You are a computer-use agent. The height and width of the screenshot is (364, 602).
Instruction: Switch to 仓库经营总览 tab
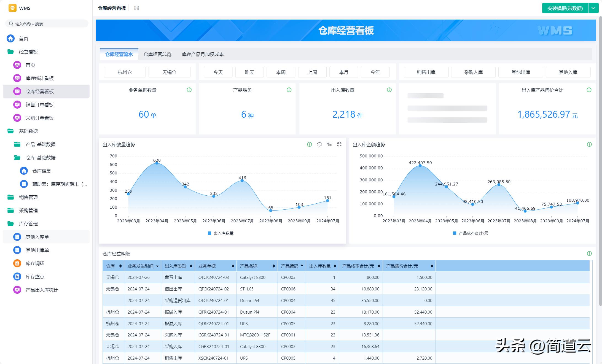tap(157, 54)
